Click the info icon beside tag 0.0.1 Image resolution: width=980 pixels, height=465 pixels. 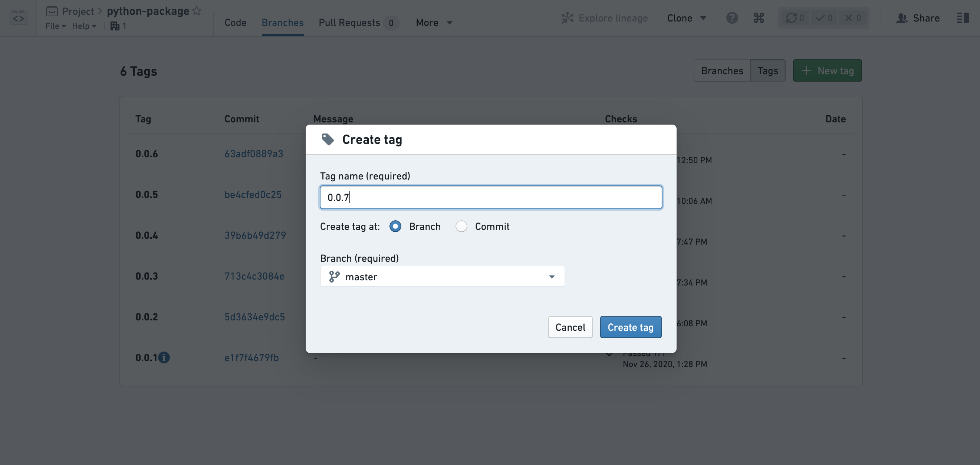164,357
